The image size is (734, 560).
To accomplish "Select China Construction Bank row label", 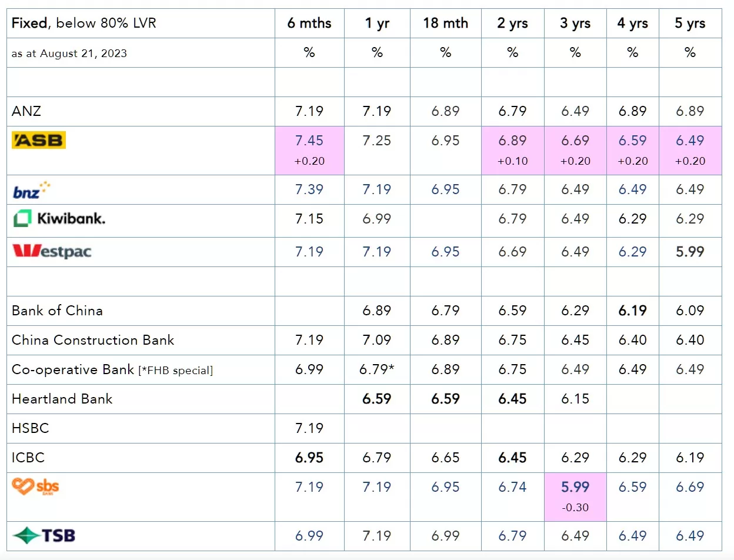I will pos(93,340).
